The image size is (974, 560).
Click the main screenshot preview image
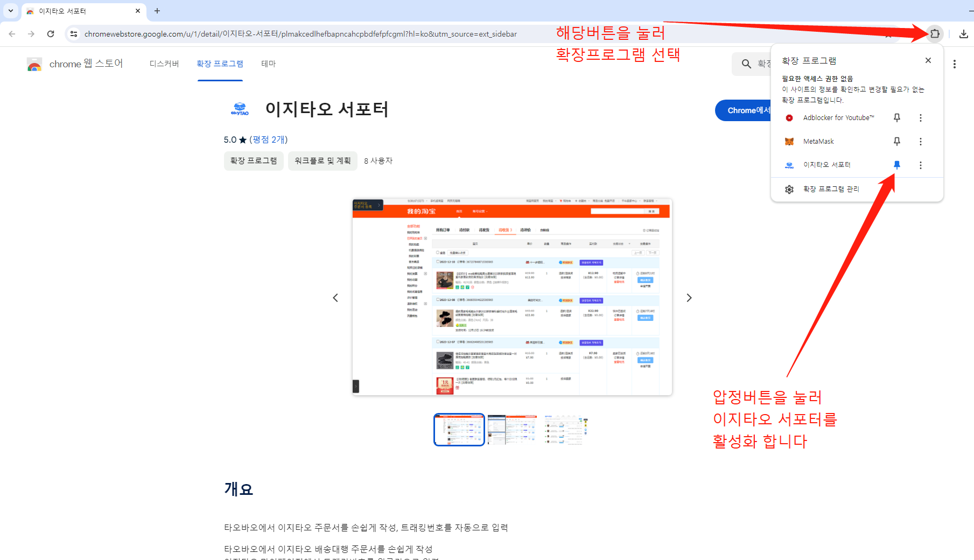(512, 297)
